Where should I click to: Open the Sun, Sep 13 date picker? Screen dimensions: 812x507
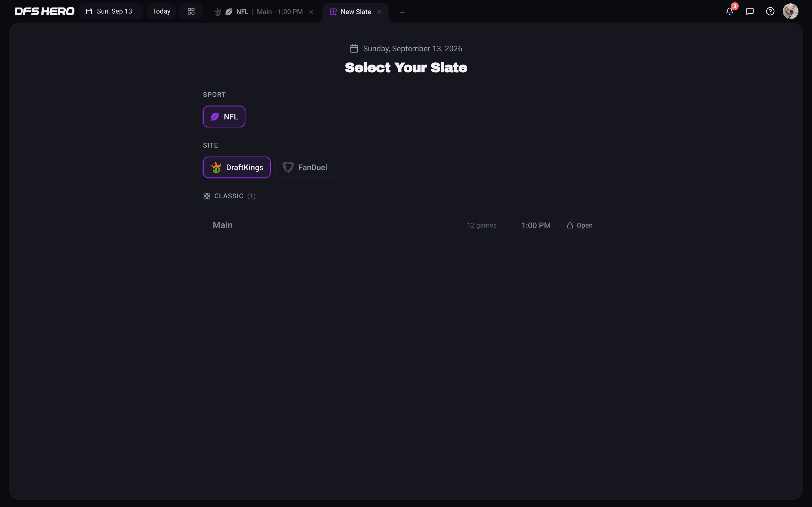click(x=111, y=11)
